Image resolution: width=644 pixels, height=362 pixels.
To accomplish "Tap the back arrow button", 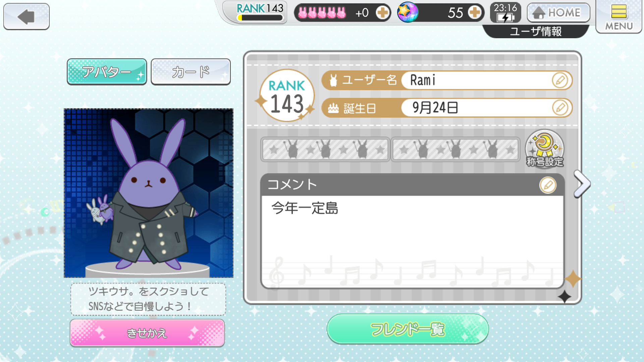I will [x=26, y=16].
